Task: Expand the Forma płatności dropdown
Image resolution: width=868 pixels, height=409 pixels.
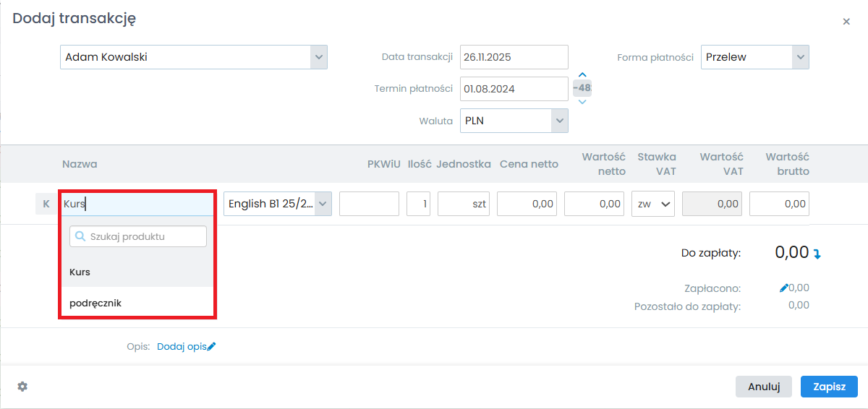Action: [799, 57]
